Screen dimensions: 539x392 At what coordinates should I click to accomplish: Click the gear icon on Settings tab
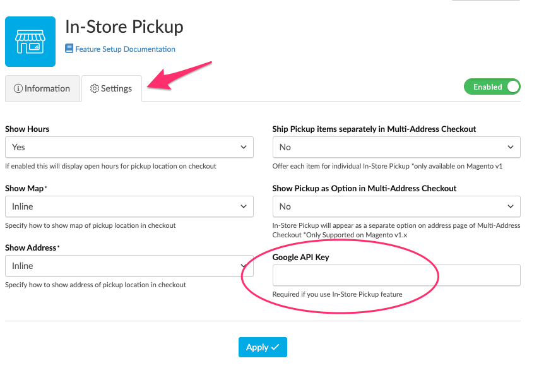95,88
